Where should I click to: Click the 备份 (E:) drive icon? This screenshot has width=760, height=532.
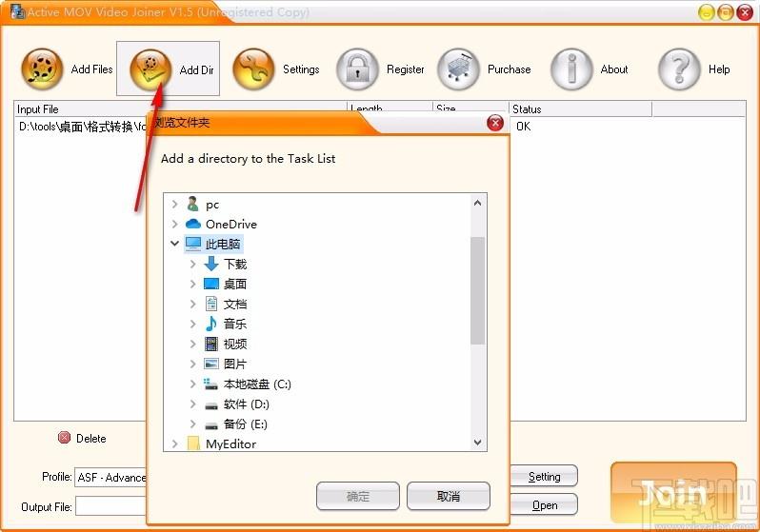pos(211,425)
